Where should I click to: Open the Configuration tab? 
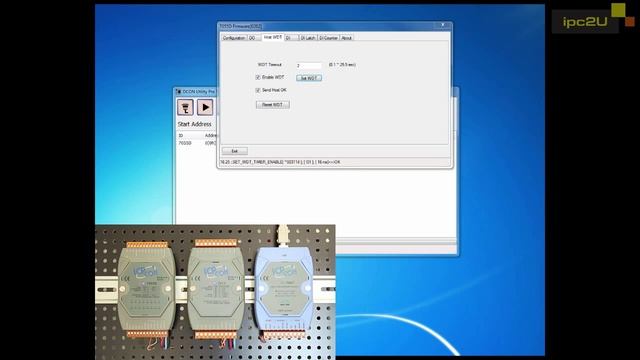233,38
